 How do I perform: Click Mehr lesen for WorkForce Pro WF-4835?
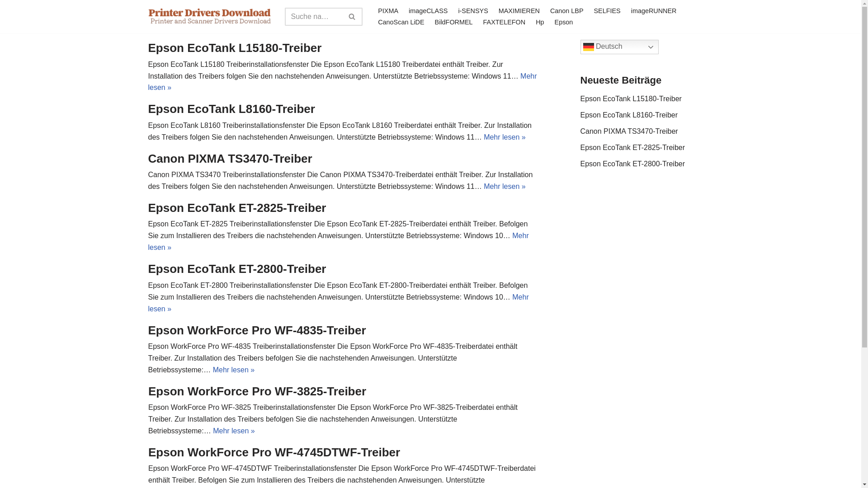point(234,370)
